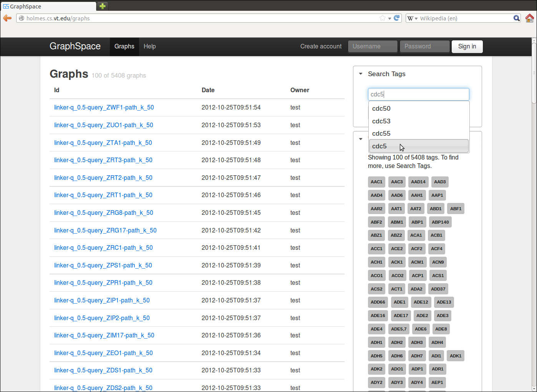Choose the highlighted cdc5 suggestion
Viewport: 537px width, 392px height.
pos(419,146)
